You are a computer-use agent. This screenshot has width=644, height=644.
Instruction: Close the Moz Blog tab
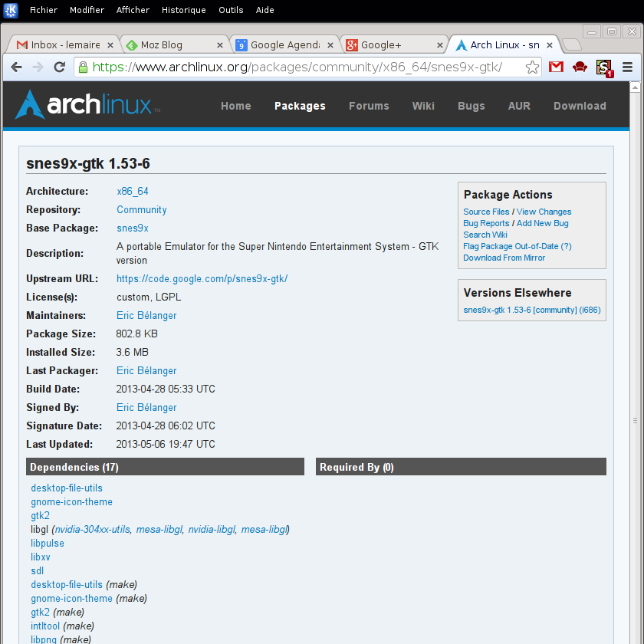coord(220,45)
